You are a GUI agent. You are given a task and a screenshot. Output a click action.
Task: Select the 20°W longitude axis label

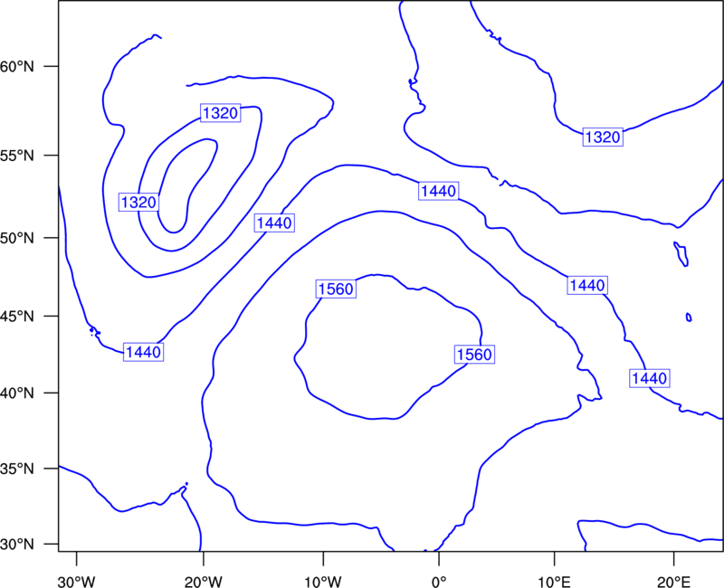[204, 582]
